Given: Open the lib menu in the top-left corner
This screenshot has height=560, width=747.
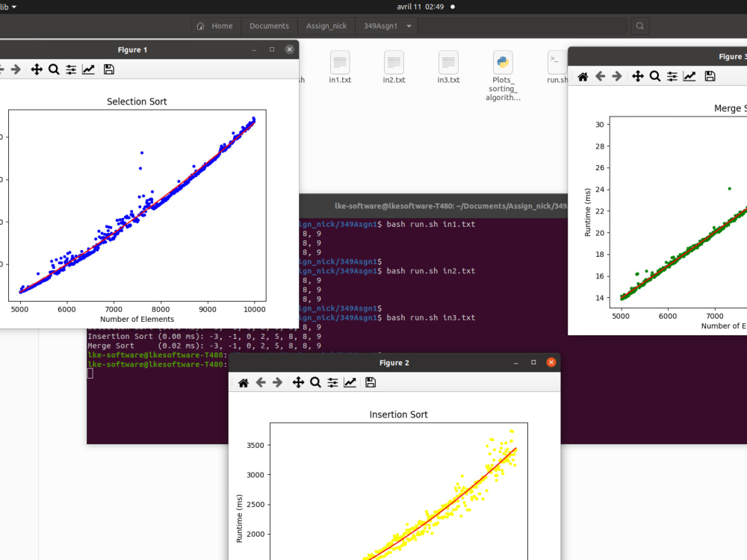Looking at the screenshot, I should click(9, 6).
